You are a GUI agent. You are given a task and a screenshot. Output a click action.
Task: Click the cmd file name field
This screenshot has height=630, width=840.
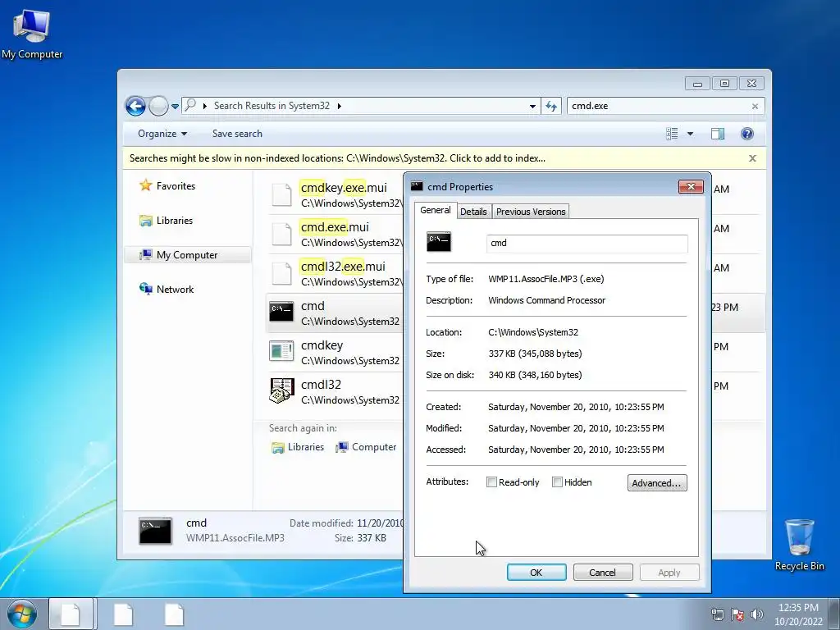587,243
